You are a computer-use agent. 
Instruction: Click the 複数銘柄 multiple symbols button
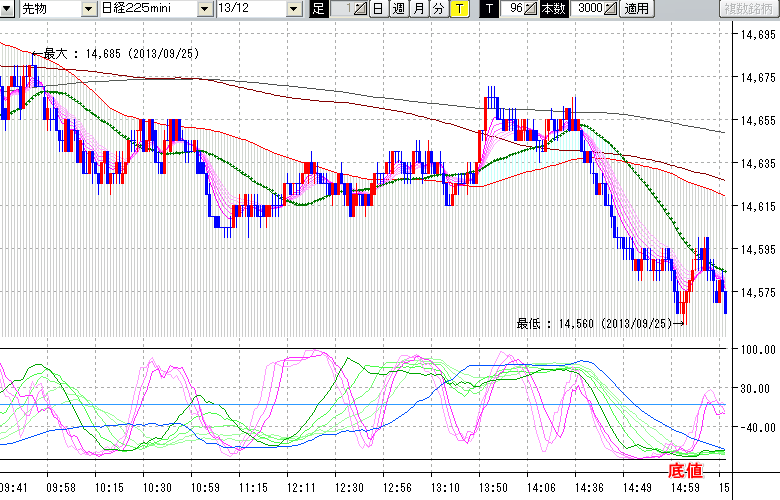(749, 9)
